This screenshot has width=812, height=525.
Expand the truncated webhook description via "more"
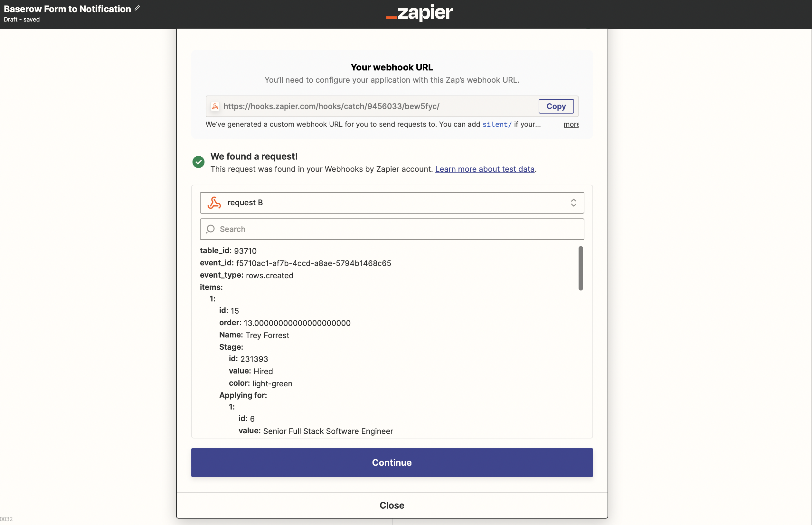571,124
